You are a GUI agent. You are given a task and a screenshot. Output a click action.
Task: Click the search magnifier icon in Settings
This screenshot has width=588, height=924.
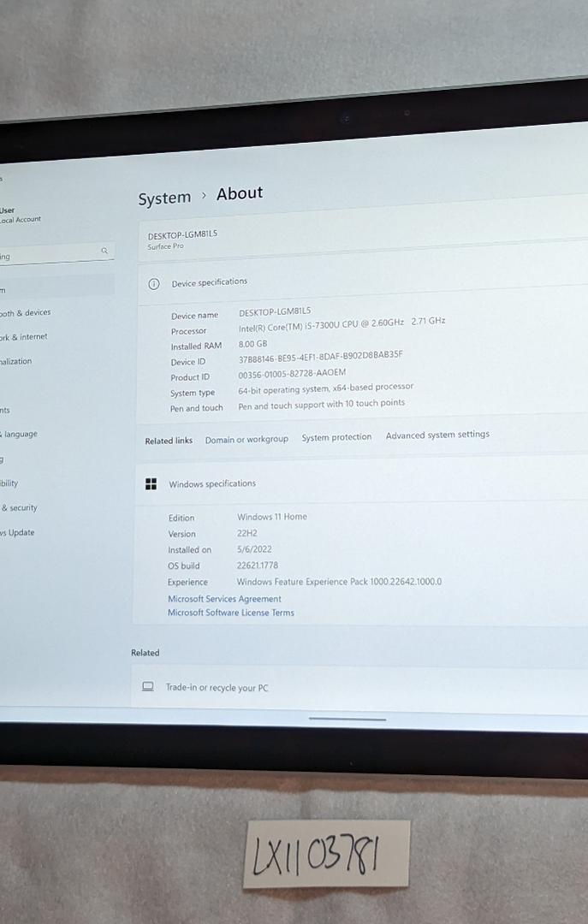[104, 251]
